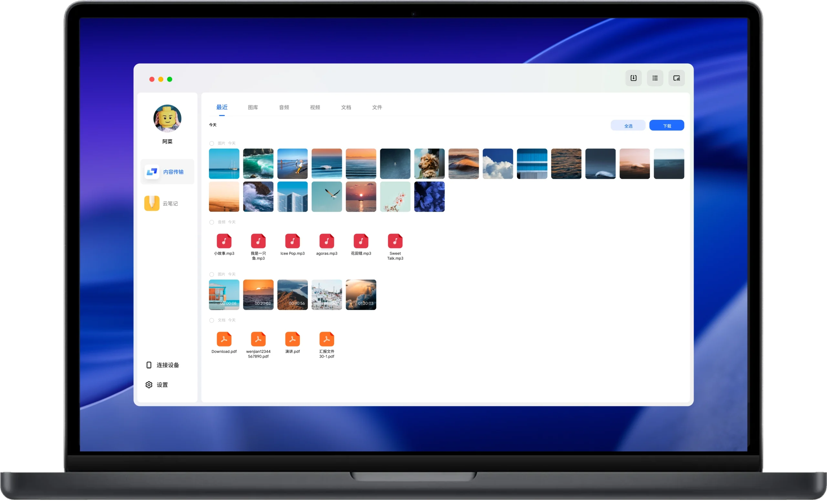Click the 阿菜 user avatar
Viewport: 827px width, 504px height.
pyautogui.click(x=167, y=118)
